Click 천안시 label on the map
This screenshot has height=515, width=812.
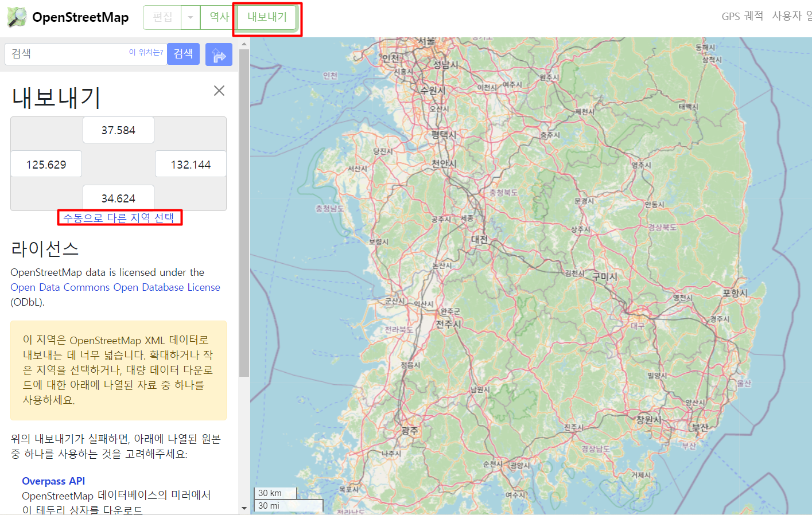[444, 163]
